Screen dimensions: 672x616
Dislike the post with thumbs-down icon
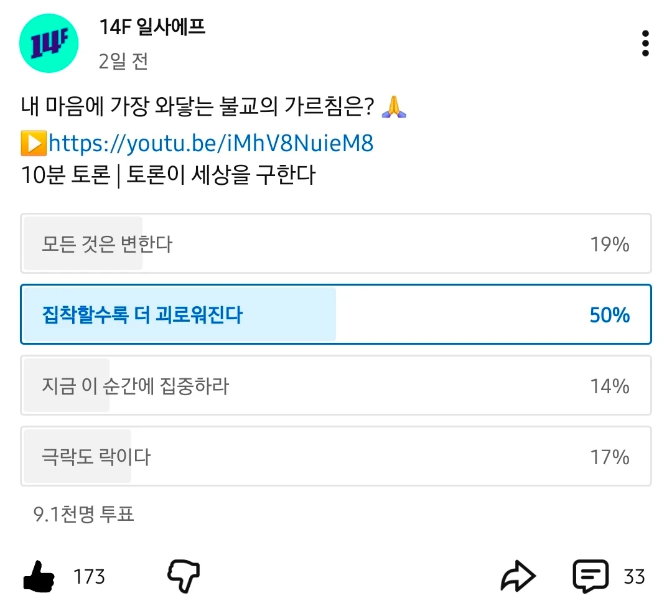point(184,576)
